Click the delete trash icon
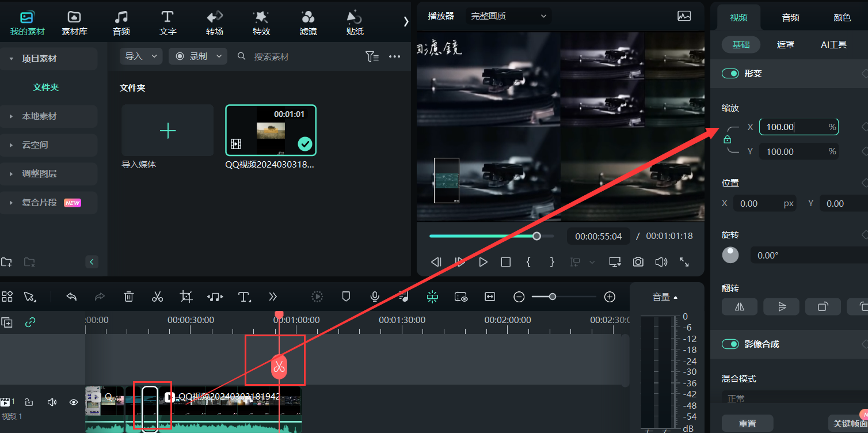 click(x=129, y=297)
